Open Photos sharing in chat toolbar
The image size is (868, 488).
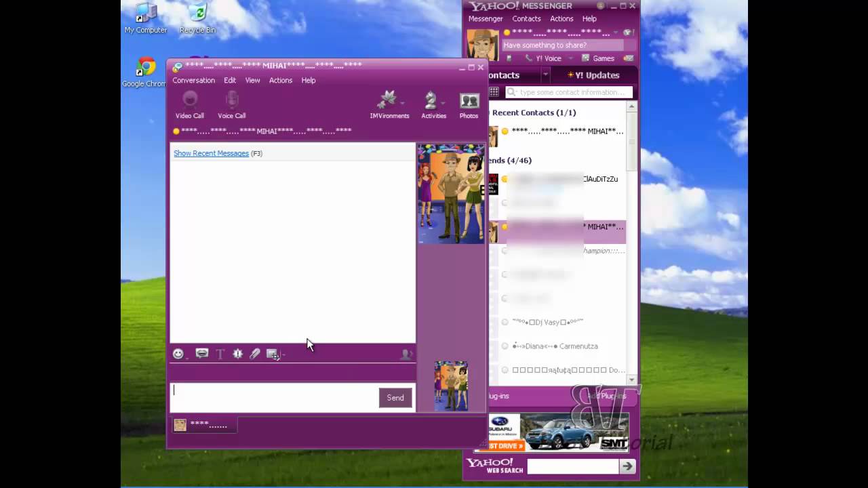coord(469,105)
